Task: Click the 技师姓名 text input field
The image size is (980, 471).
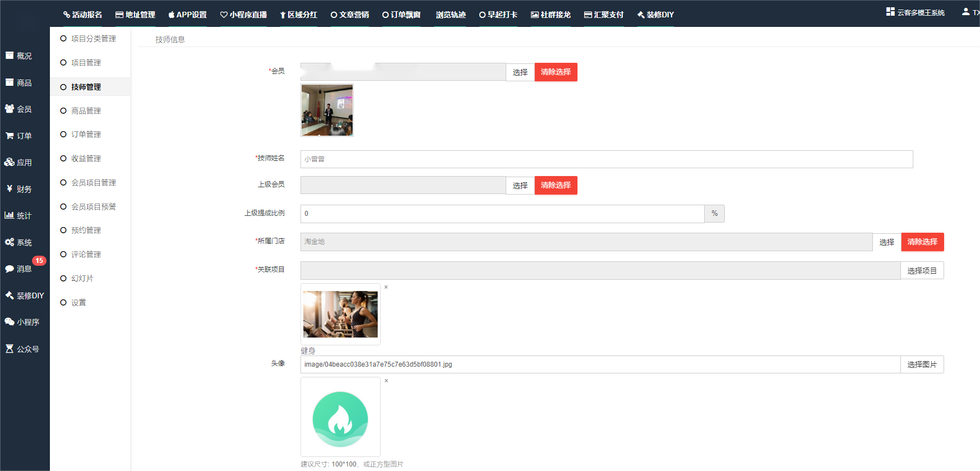Action: point(606,159)
